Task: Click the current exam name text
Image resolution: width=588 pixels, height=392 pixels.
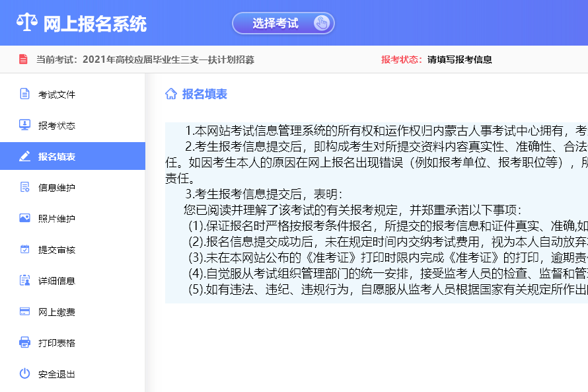Action: pos(168,59)
